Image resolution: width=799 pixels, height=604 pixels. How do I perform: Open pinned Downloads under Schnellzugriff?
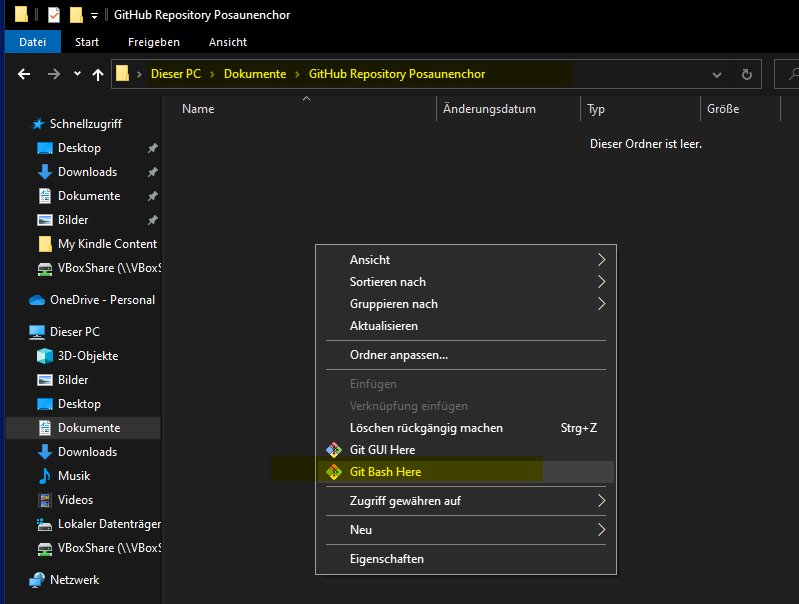click(87, 172)
